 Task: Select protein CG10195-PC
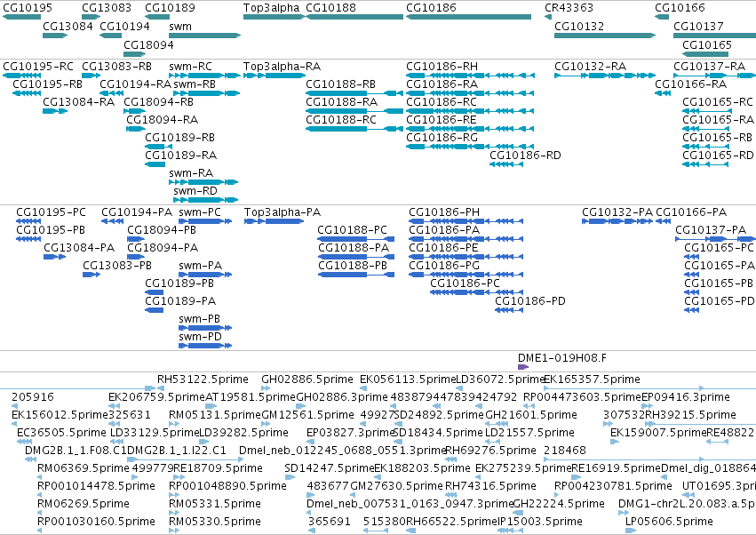click(52, 212)
